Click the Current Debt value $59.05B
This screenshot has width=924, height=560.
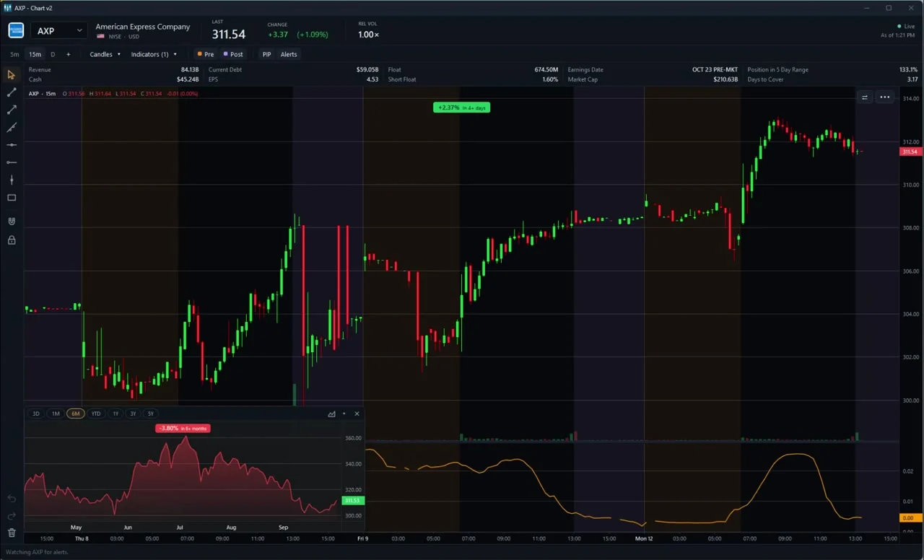point(367,70)
